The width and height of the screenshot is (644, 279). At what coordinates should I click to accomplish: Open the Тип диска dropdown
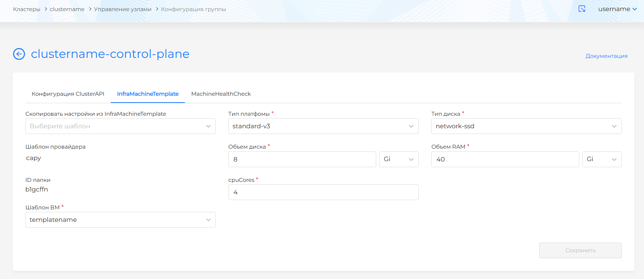click(526, 126)
